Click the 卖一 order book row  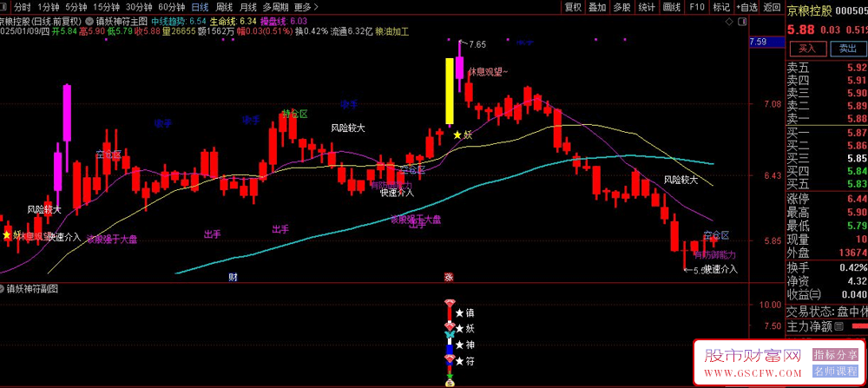(827, 118)
